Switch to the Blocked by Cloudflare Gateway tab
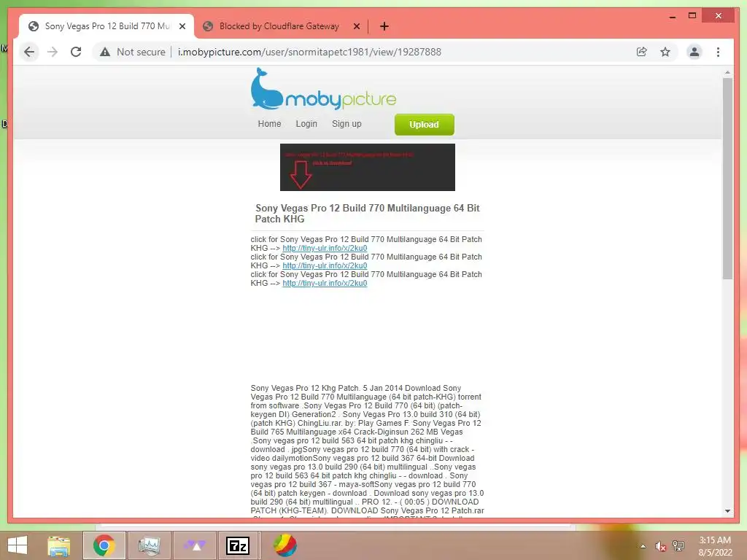Screen dimensions: 747x560 click(x=279, y=26)
